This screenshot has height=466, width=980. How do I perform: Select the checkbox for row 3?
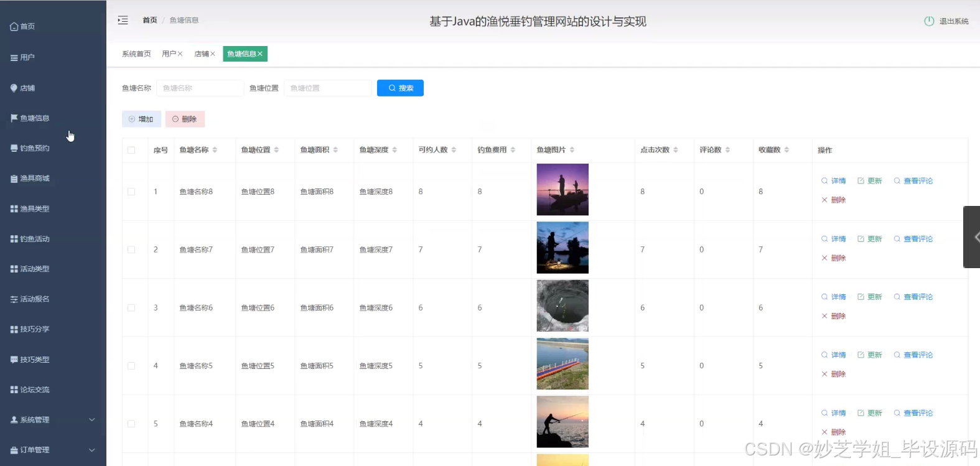pos(131,308)
